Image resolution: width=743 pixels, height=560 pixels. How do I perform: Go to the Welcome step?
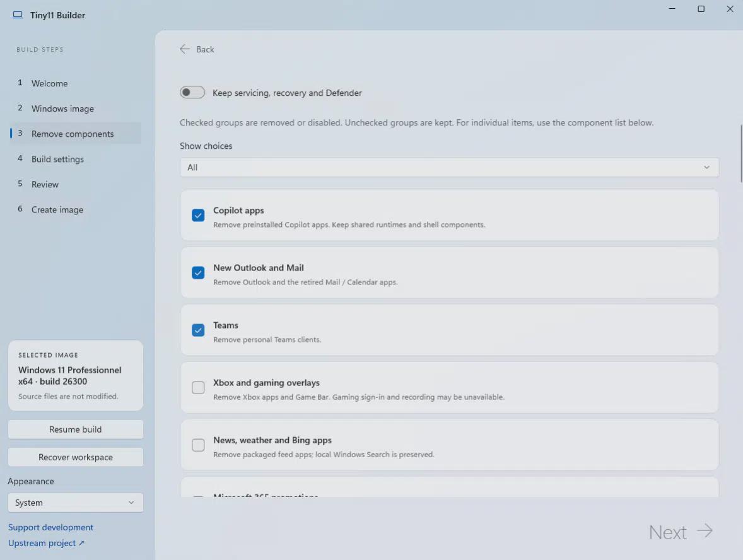click(x=75, y=83)
